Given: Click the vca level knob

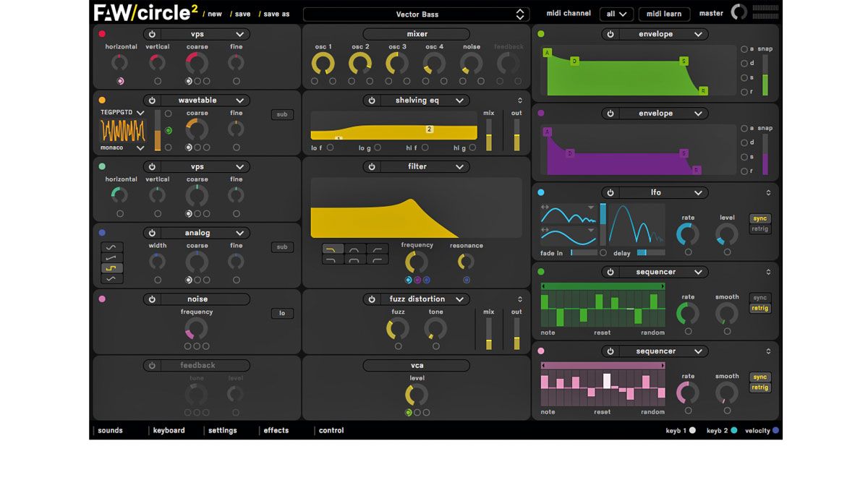Looking at the screenshot, I should tap(417, 395).
